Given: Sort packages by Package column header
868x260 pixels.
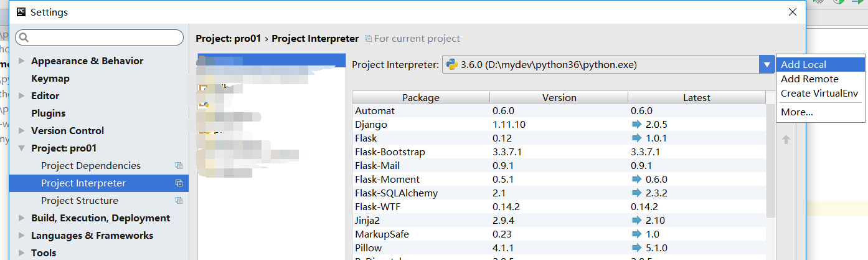Looking at the screenshot, I should click(421, 97).
